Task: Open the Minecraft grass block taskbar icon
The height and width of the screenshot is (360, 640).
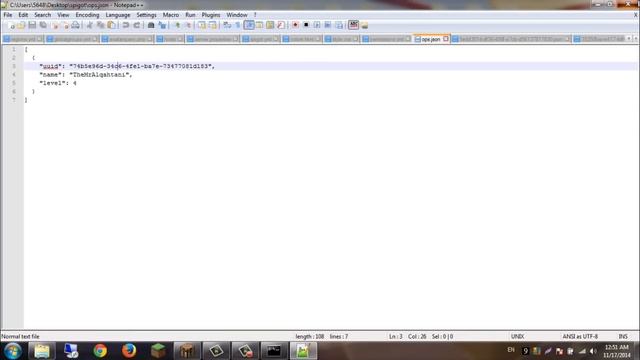Action: click(x=158, y=351)
